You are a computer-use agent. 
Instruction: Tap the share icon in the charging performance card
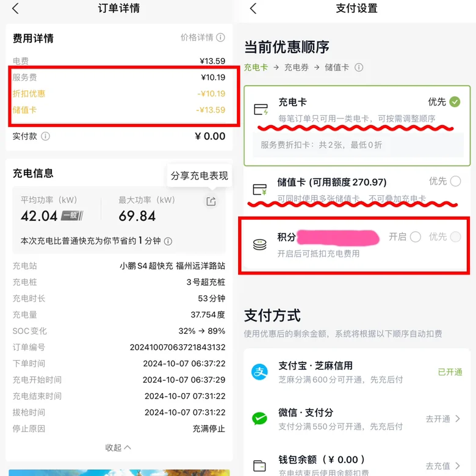point(211,201)
